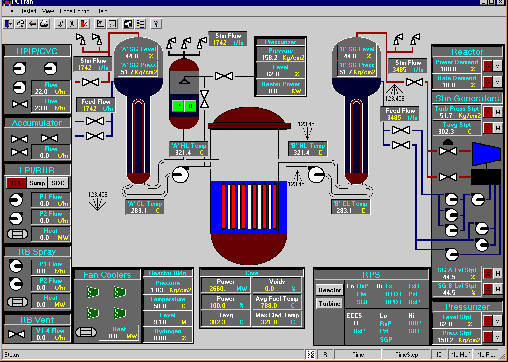Click the Accumulator panel top-left valve
508x362 pixels.
[19, 138]
